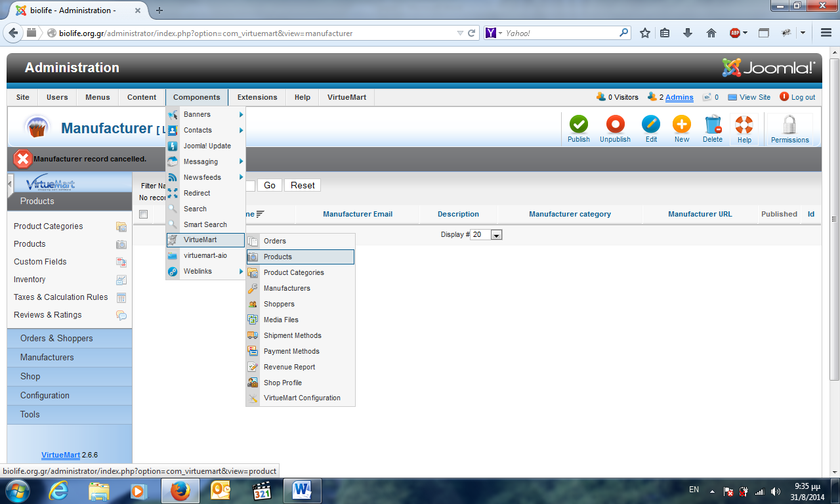The height and width of the screenshot is (504, 840).
Task: Open the Site menu
Action: (x=23, y=97)
